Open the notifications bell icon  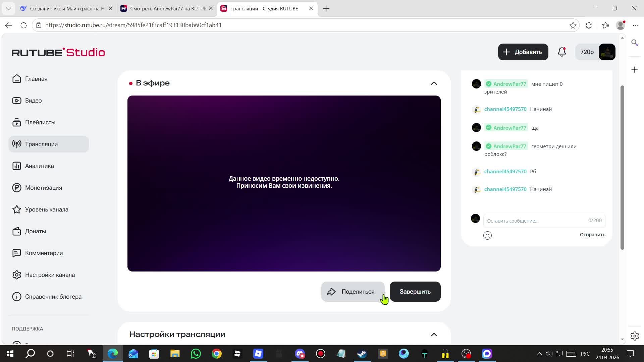562,52
